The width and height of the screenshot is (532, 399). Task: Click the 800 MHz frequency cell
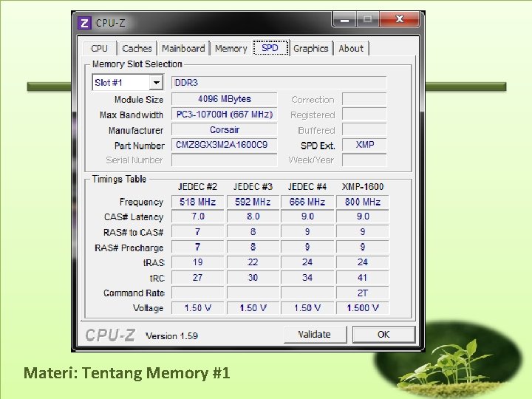[363, 202]
